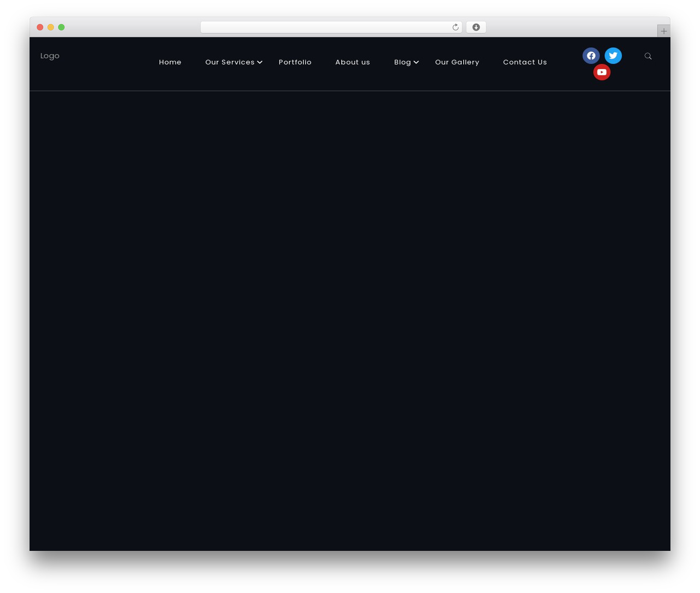Reload the page using browser refresh icon
The height and width of the screenshot is (593, 700).
click(456, 27)
